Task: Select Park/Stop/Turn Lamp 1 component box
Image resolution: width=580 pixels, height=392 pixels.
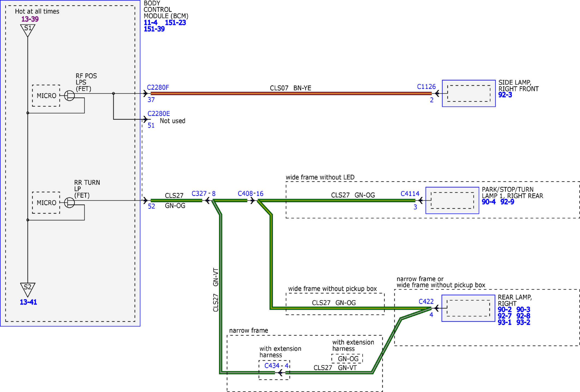Action: point(452,200)
